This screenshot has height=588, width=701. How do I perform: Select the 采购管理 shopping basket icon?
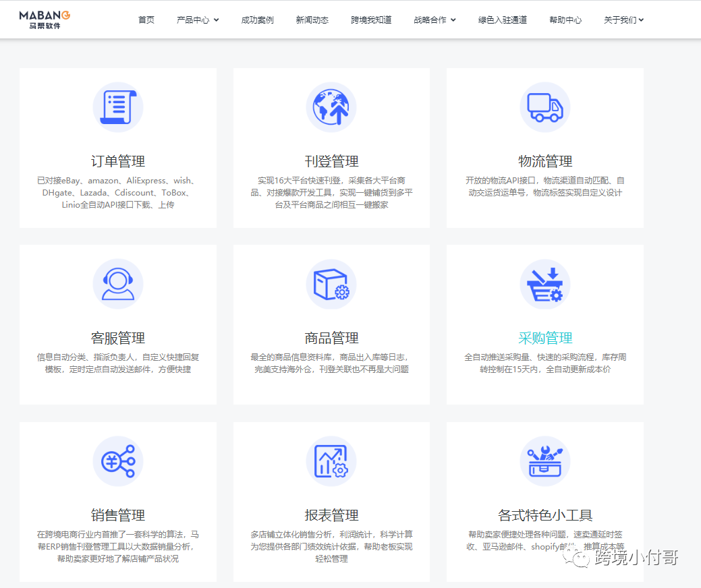544,284
